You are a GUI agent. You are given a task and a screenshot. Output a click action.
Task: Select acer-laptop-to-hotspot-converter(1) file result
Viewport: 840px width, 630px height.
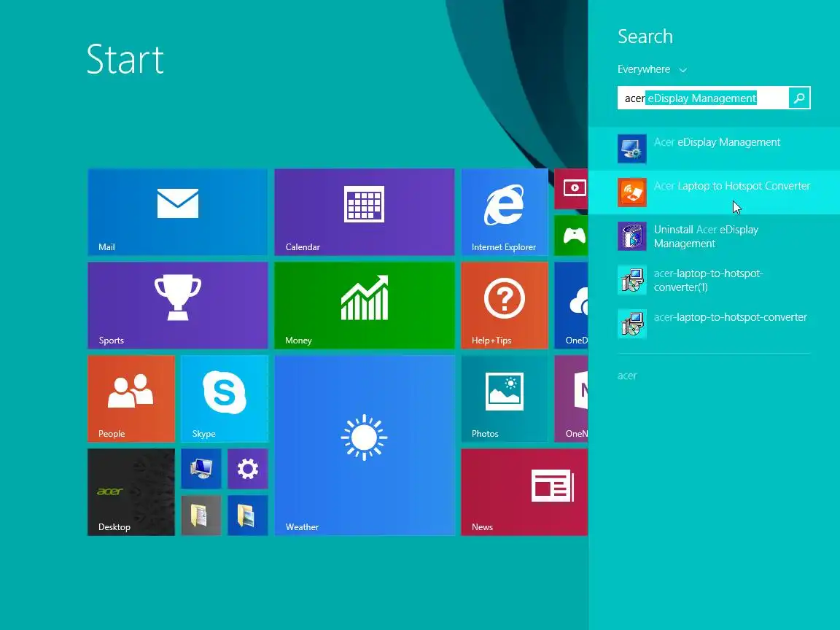point(714,280)
